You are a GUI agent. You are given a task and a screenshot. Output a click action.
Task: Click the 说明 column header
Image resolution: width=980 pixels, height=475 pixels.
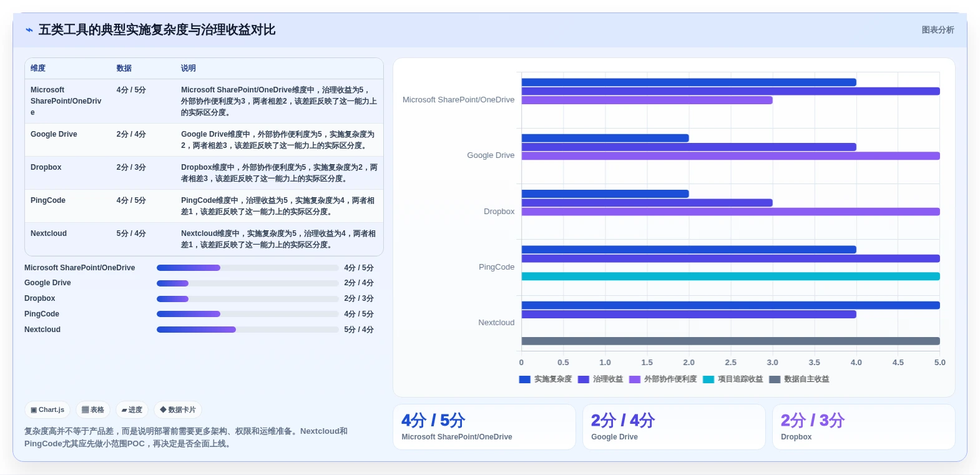189,68
